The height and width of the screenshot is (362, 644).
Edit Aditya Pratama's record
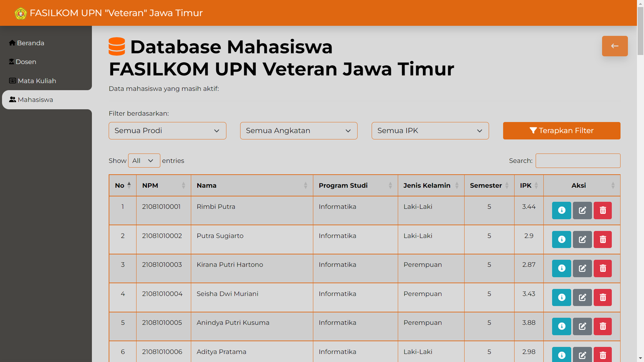pos(582,355)
